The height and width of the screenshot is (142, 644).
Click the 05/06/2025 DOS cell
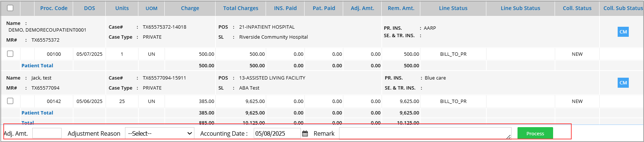(x=89, y=101)
